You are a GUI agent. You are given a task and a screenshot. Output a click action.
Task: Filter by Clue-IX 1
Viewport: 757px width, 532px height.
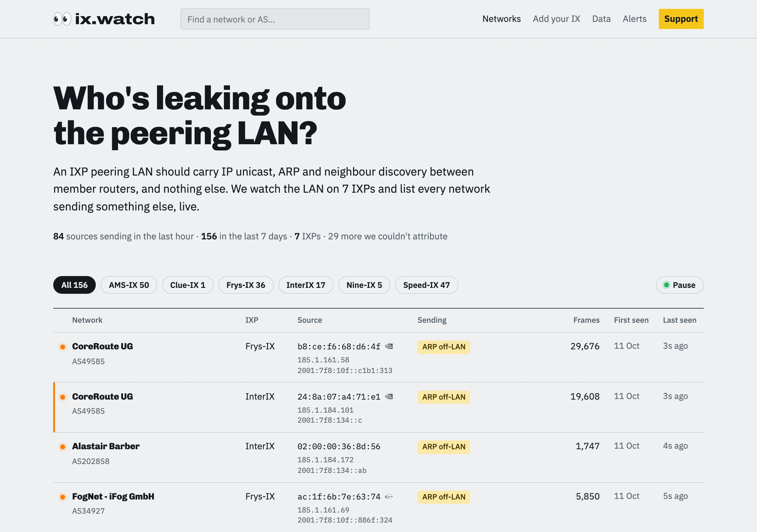click(x=187, y=285)
